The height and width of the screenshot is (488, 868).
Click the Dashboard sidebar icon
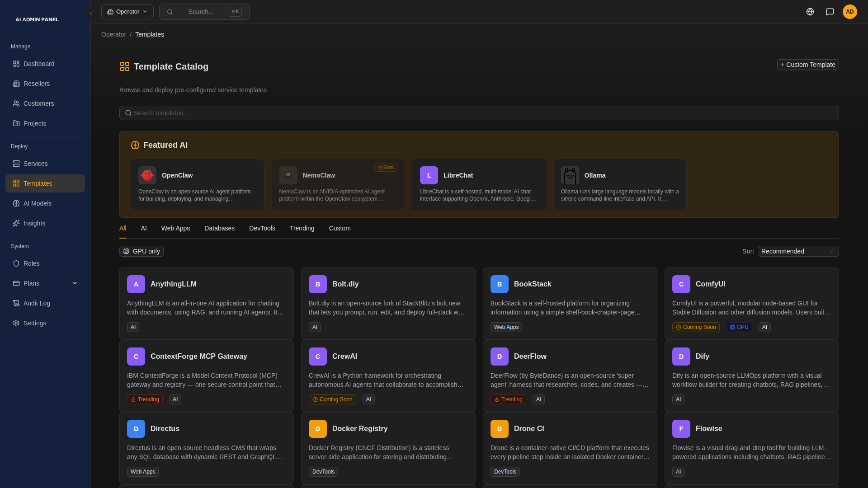[x=16, y=64]
